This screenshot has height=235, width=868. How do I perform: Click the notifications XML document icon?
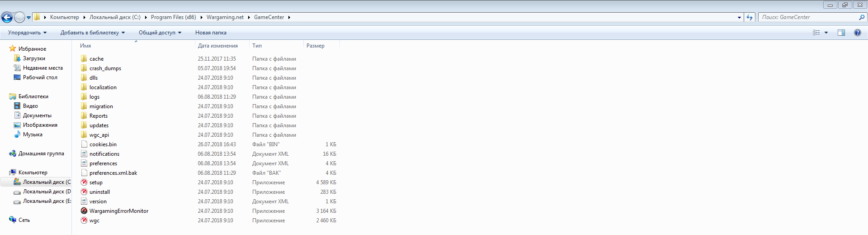(x=84, y=154)
